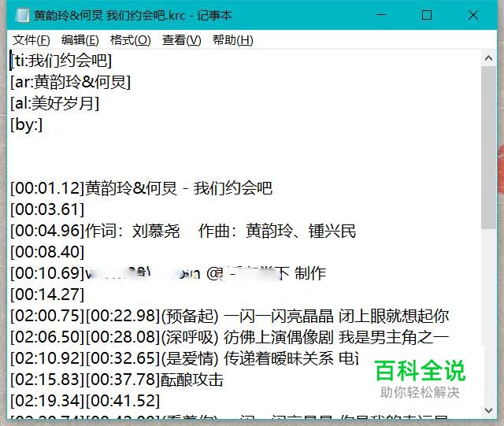Screen dimensions: 504x426
Task: Click the line [ti:我们约会吧]
Action: [61, 61]
